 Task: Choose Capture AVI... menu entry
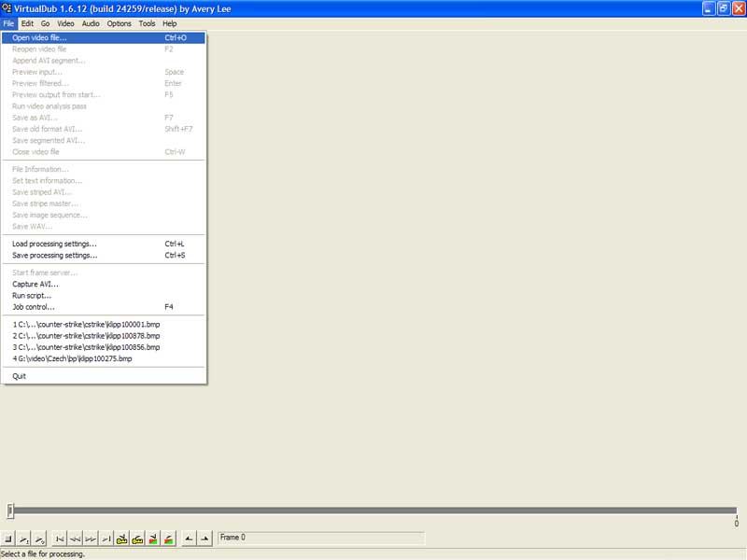click(104, 285)
